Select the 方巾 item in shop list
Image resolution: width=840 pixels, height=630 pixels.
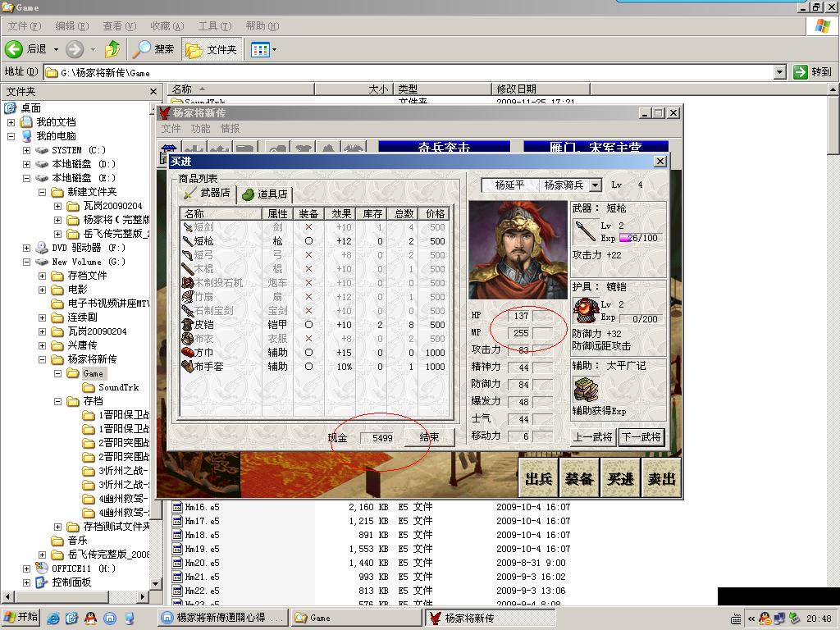pyautogui.click(x=204, y=353)
